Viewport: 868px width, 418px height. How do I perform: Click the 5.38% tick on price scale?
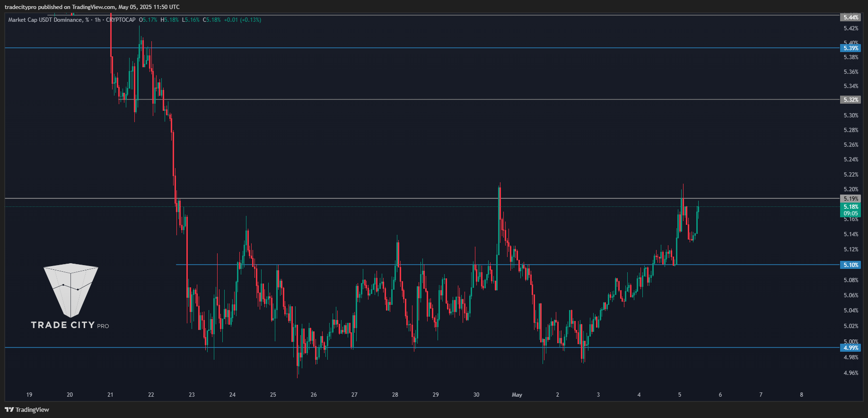point(850,57)
